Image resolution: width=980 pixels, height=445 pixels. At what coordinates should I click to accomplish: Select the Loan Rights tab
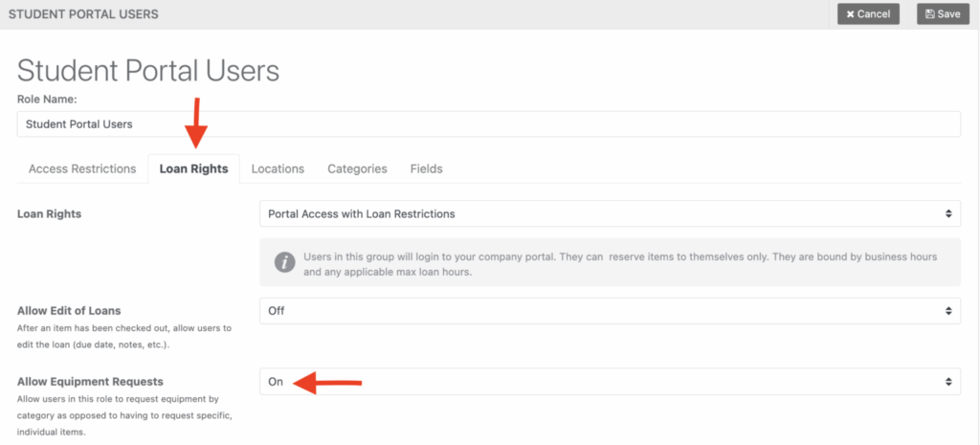[x=193, y=168]
